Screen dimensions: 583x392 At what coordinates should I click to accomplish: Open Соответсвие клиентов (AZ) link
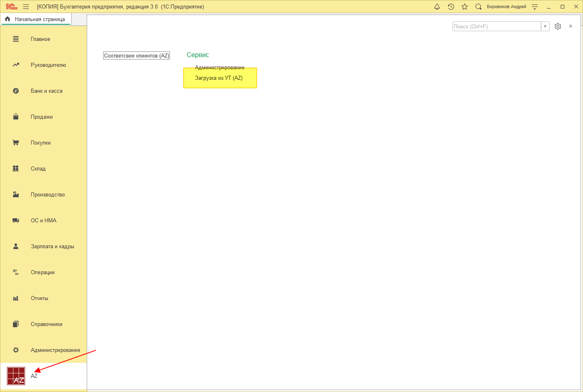click(136, 56)
